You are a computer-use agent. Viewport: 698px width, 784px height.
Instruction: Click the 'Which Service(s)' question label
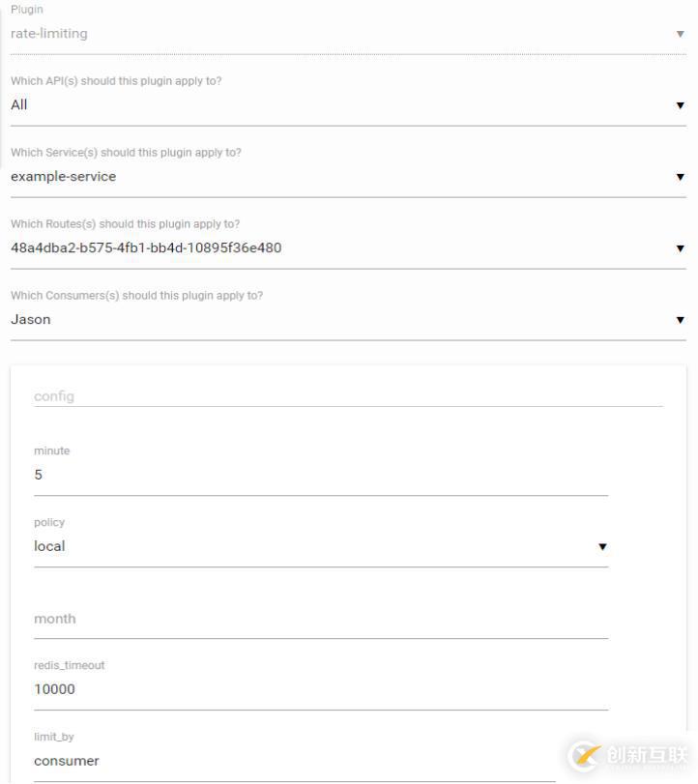pos(126,153)
